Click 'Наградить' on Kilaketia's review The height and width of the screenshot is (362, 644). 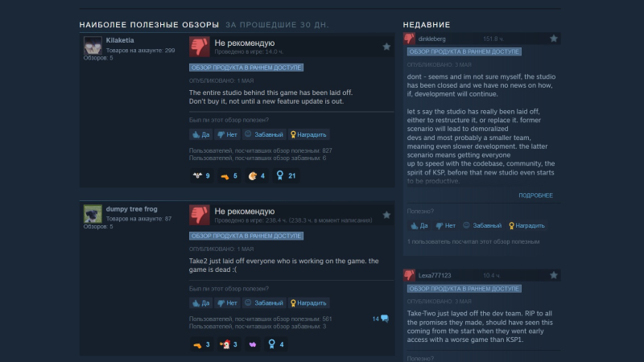click(x=308, y=134)
